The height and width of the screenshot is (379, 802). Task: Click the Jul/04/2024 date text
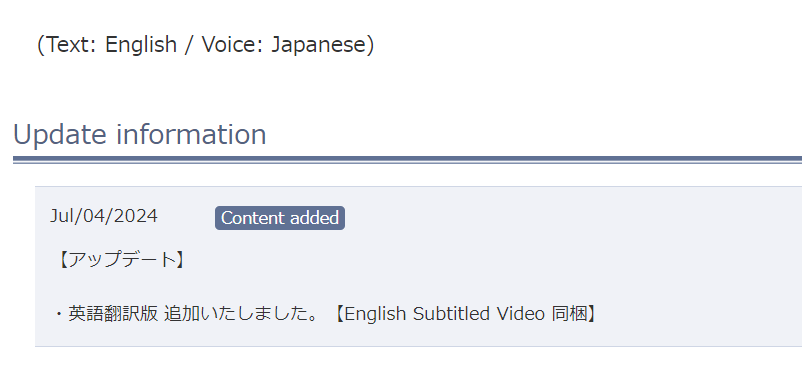[104, 216]
